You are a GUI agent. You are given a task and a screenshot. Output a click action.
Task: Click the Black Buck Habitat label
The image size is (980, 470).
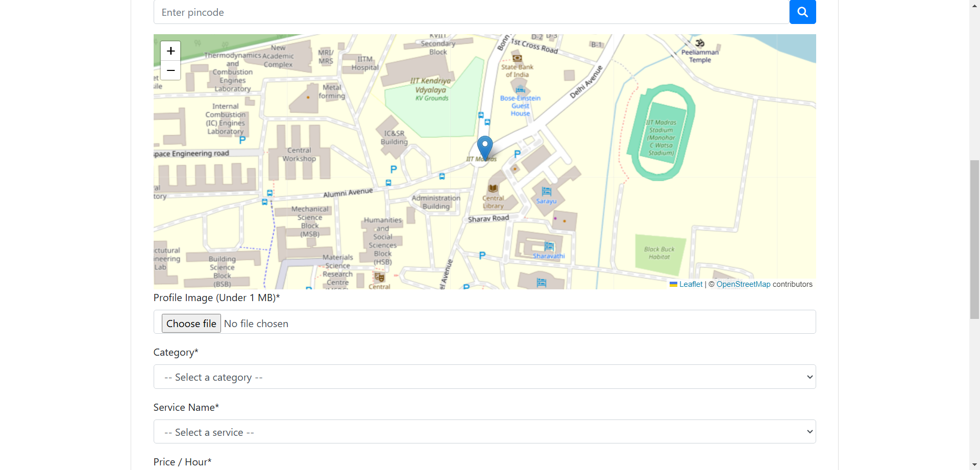coord(659,253)
